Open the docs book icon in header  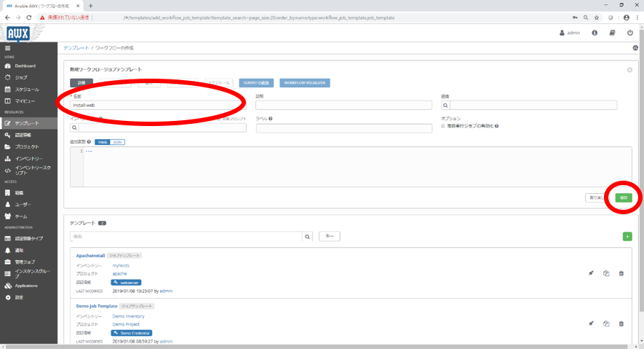point(612,33)
